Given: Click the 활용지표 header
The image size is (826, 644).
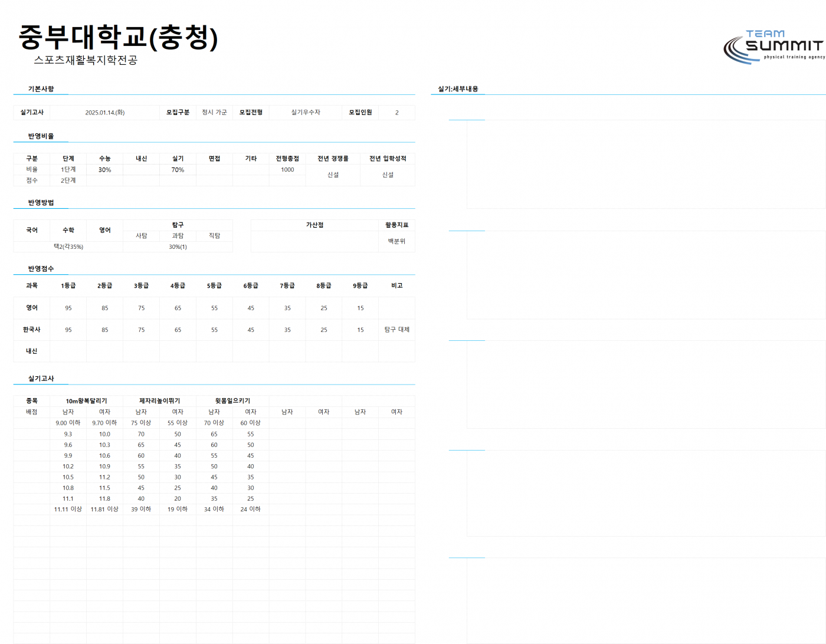Looking at the screenshot, I should click(x=396, y=225).
